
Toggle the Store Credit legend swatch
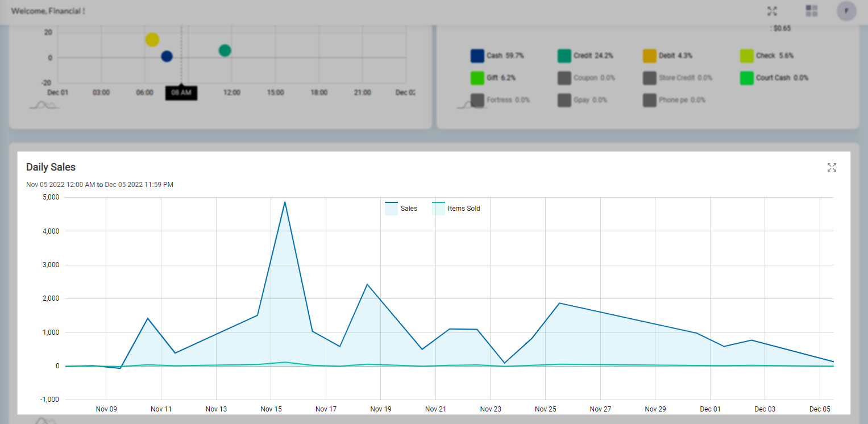(649, 78)
